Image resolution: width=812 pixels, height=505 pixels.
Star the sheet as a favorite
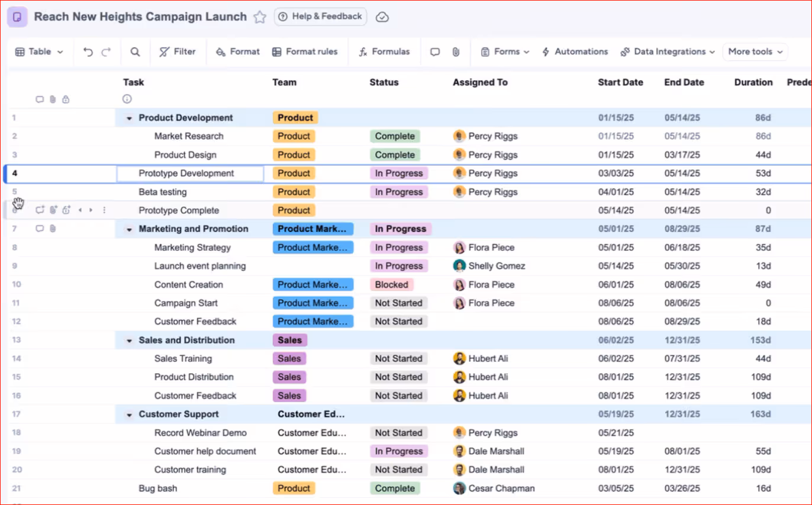[x=260, y=17]
